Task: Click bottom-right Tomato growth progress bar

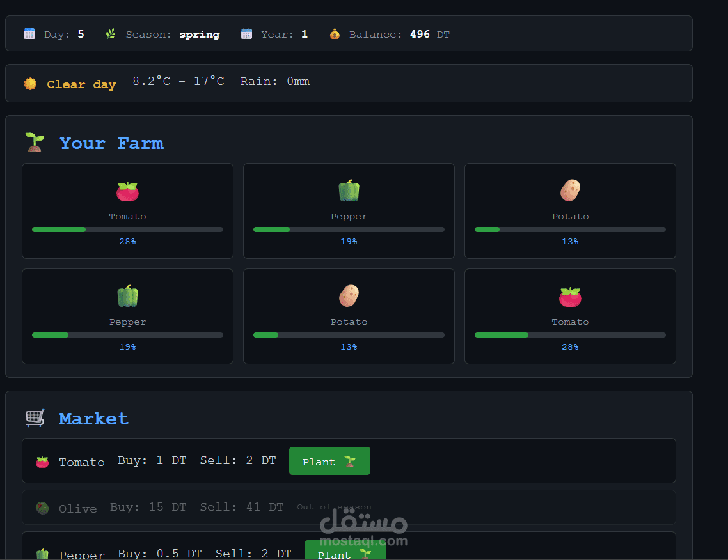Action: (570, 335)
